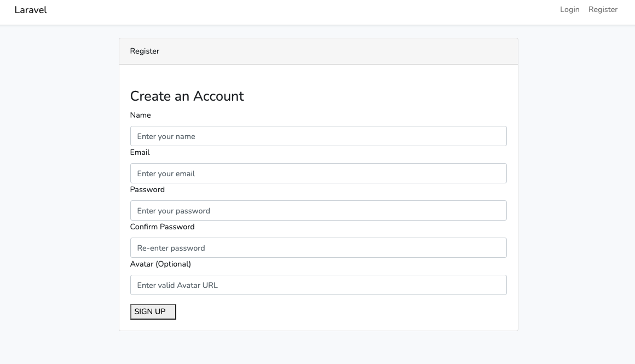Submit form with SIGN UP button
The height and width of the screenshot is (364, 635).
pos(153,312)
